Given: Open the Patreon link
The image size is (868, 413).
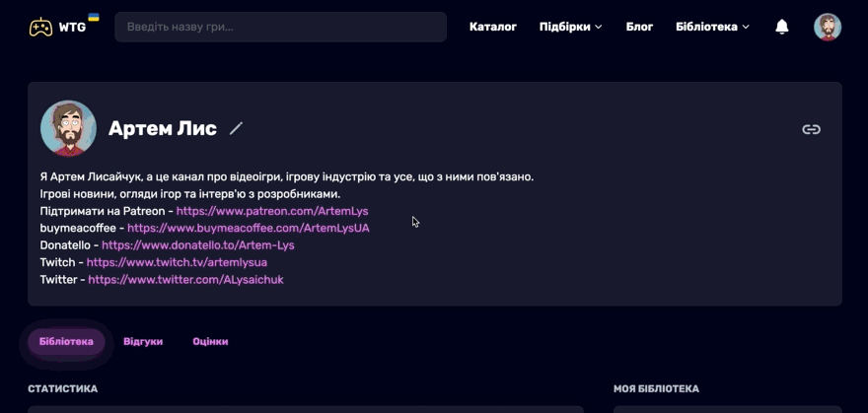Looking at the screenshot, I should [271, 211].
